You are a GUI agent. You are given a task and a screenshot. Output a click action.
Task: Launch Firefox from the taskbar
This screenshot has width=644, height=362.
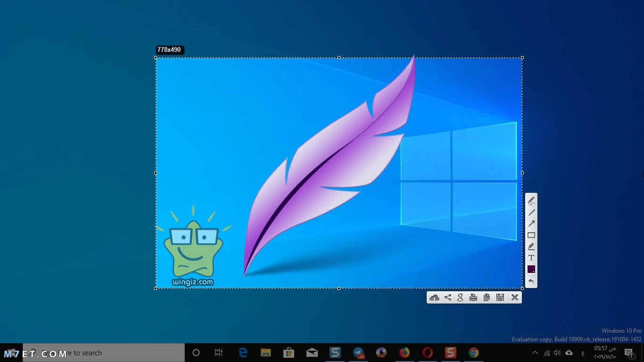pyautogui.click(x=405, y=353)
